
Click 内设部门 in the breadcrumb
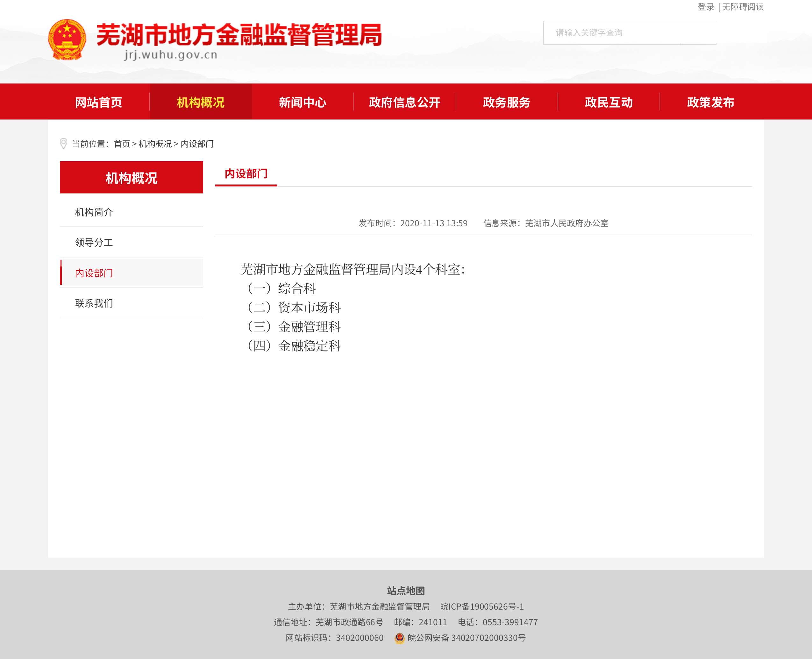[x=197, y=144]
